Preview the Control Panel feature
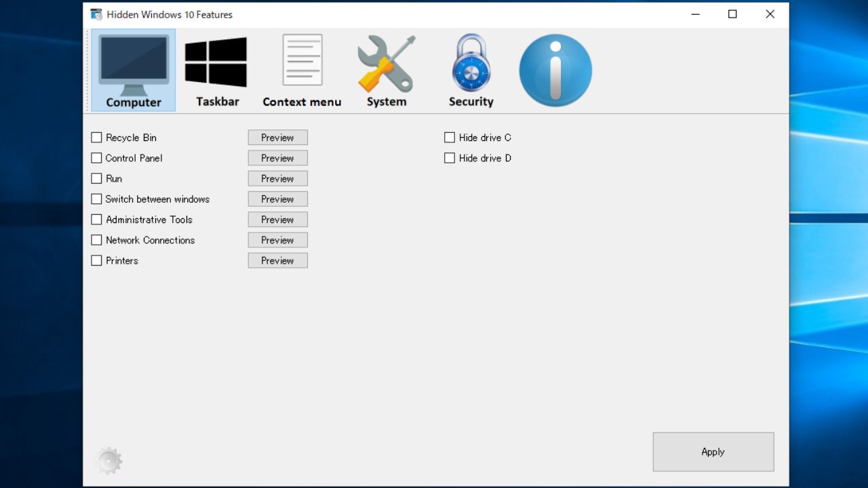This screenshot has width=868, height=488. [278, 158]
